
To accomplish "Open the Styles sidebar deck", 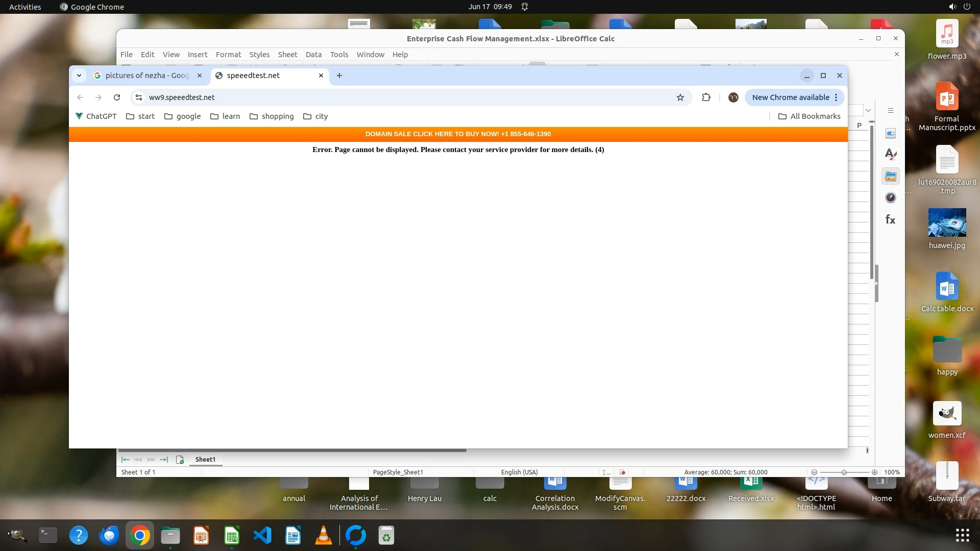I will pyautogui.click(x=890, y=155).
